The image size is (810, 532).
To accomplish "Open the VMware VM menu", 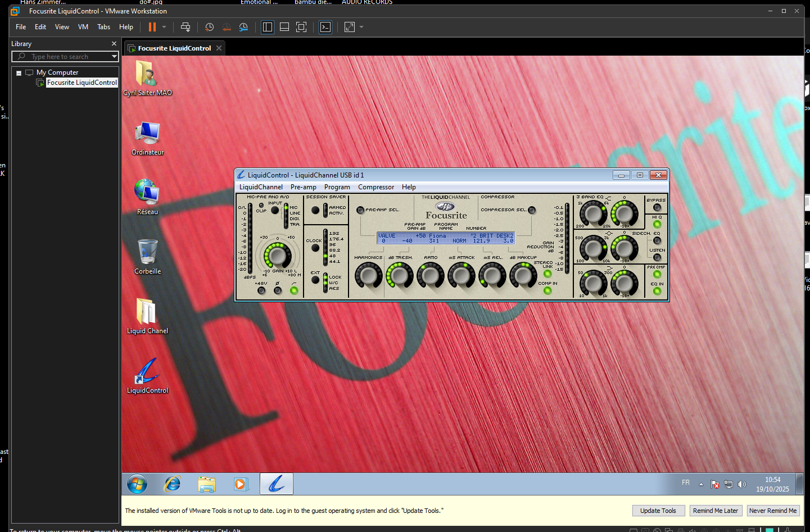I will pyautogui.click(x=83, y=27).
